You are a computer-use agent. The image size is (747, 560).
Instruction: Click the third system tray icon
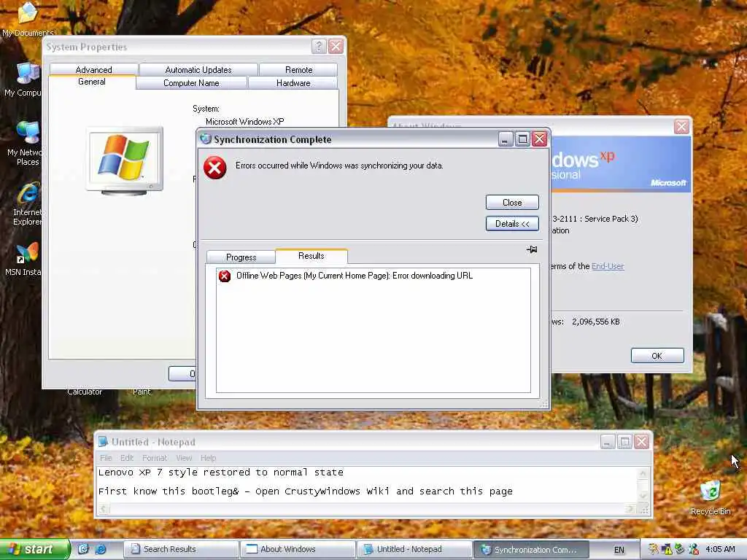coord(680,549)
